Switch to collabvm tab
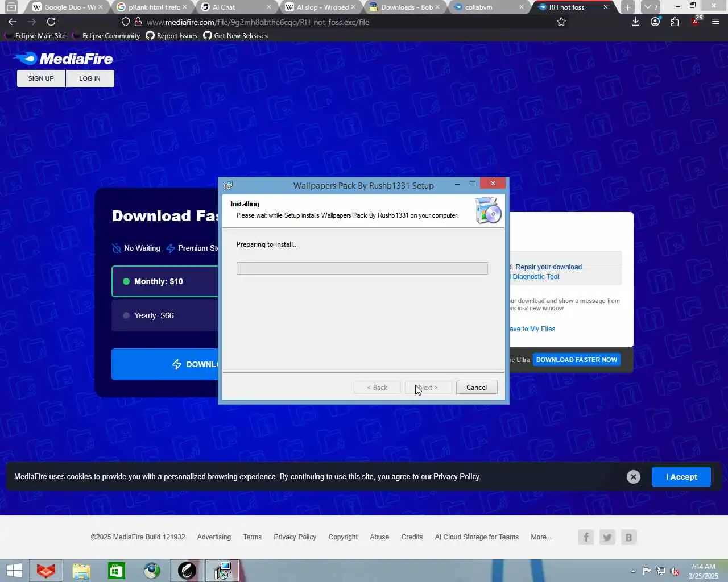This screenshot has height=582, width=728. click(x=487, y=7)
